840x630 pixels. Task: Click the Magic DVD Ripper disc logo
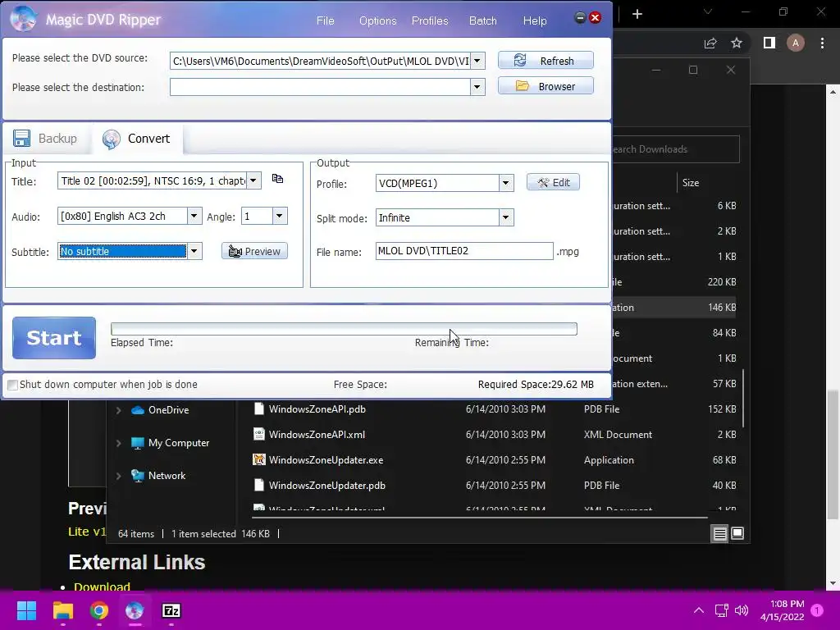click(24, 19)
